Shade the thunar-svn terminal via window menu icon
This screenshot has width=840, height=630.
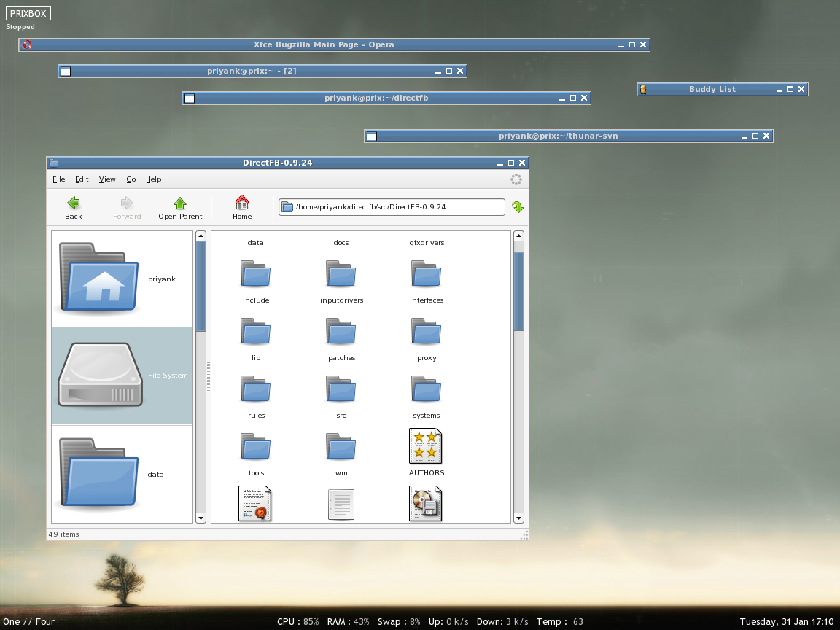pyautogui.click(x=372, y=136)
